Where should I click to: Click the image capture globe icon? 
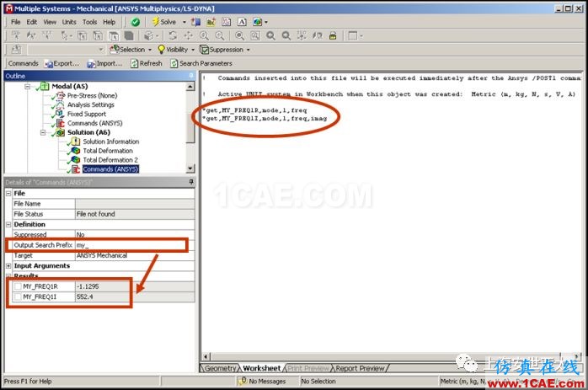click(x=257, y=22)
